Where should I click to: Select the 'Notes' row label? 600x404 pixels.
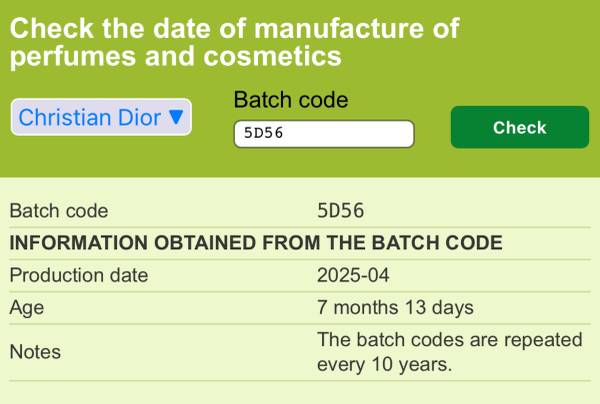tap(34, 352)
